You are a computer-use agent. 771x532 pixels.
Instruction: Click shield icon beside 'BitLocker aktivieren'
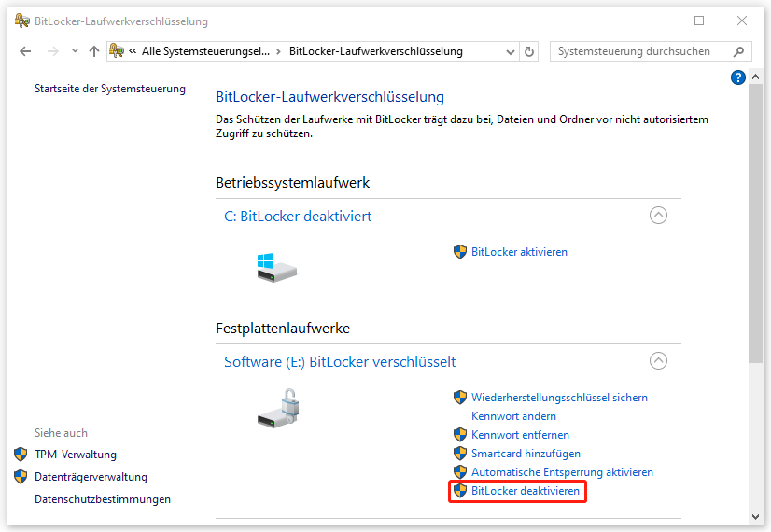click(x=460, y=252)
